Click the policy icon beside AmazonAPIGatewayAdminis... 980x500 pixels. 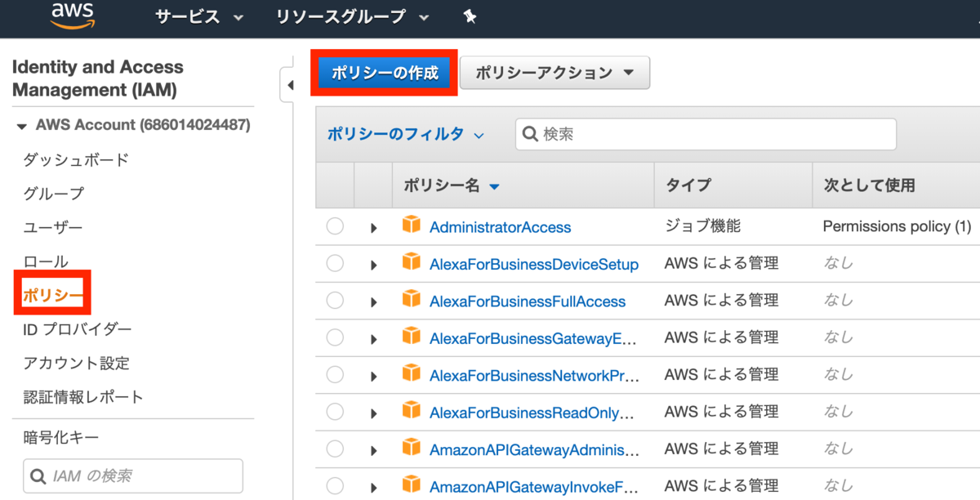tap(412, 448)
